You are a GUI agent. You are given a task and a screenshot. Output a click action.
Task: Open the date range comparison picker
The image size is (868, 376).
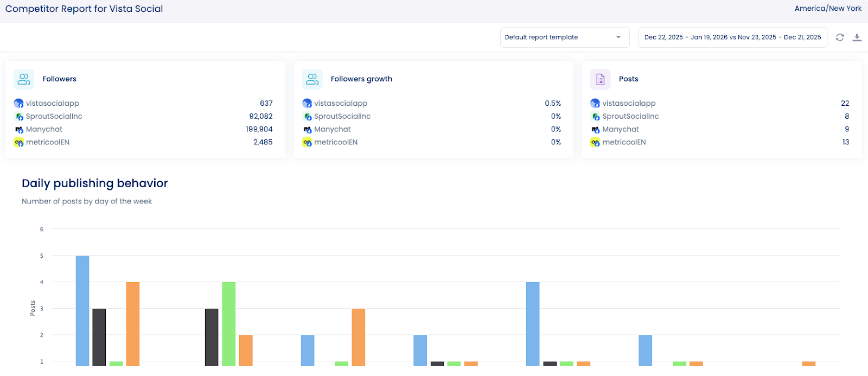point(732,37)
